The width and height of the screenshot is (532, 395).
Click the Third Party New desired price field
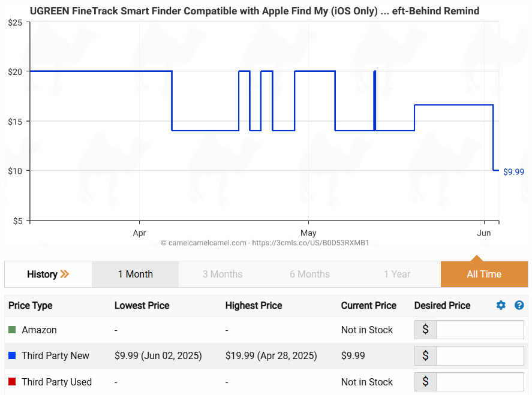(x=479, y=355)
